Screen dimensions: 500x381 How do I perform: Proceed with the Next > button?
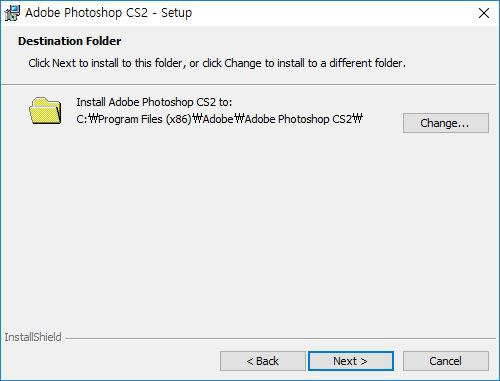tap(351, 361)
